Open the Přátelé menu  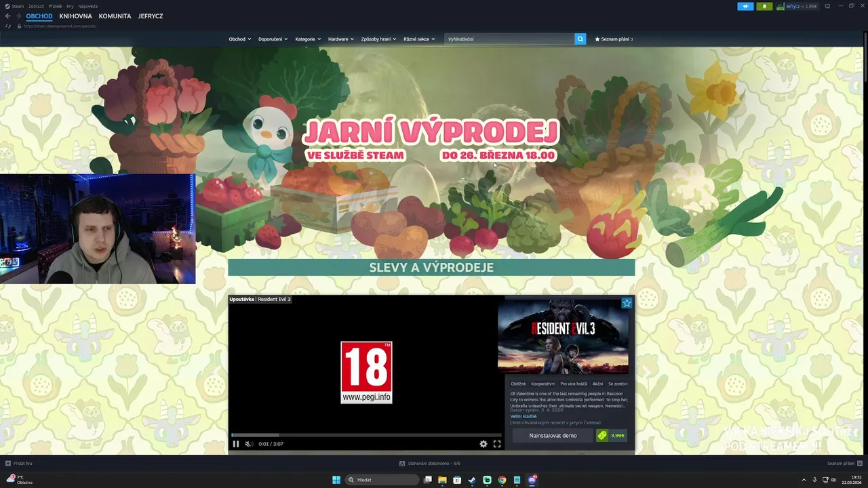click(x=56, y=6)
